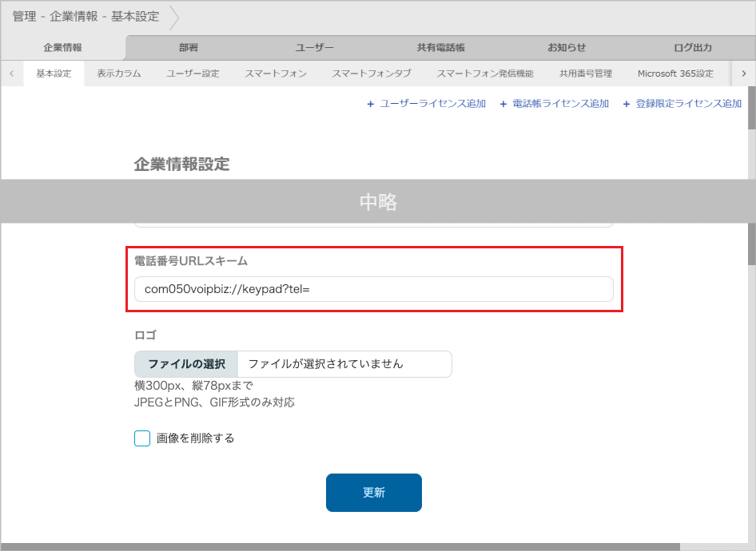Select the 共用番号管理 sub-tab
The width and height of the screenshot is (756, 551).
coord(584,73)
